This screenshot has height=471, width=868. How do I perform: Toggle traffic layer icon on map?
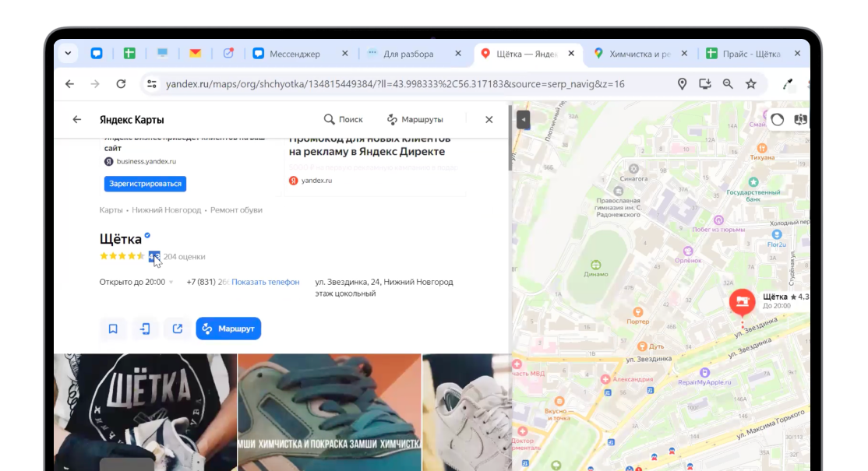coord(777,120)
